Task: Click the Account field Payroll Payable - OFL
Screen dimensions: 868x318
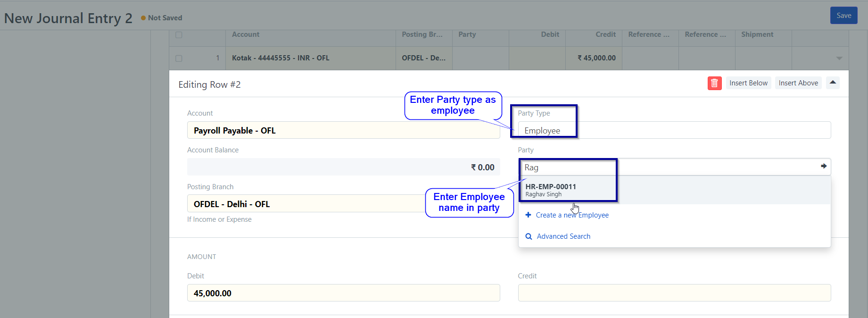Action: click(343, 130)
